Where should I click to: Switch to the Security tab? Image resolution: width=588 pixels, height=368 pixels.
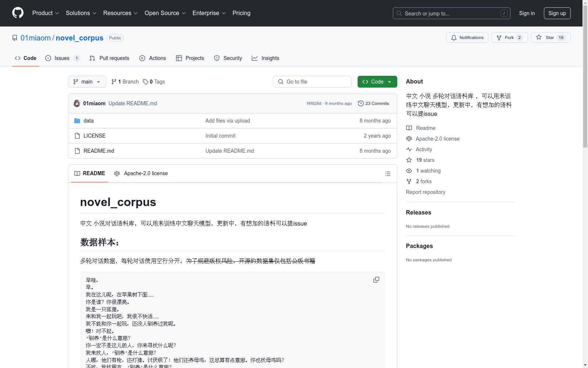(x=228, y=58)
